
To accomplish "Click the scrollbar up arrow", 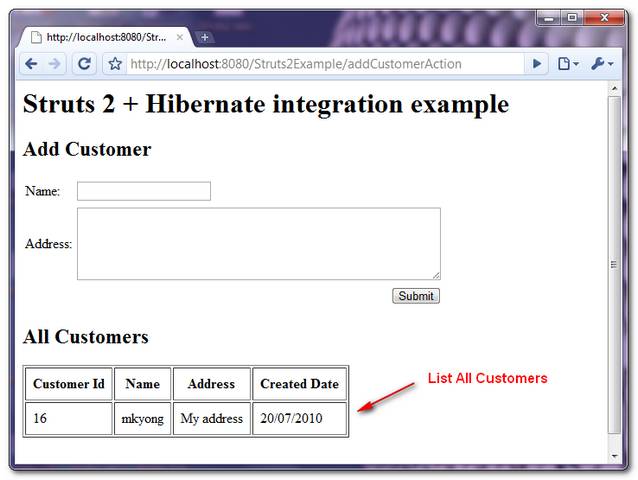I will pos(614,88).
